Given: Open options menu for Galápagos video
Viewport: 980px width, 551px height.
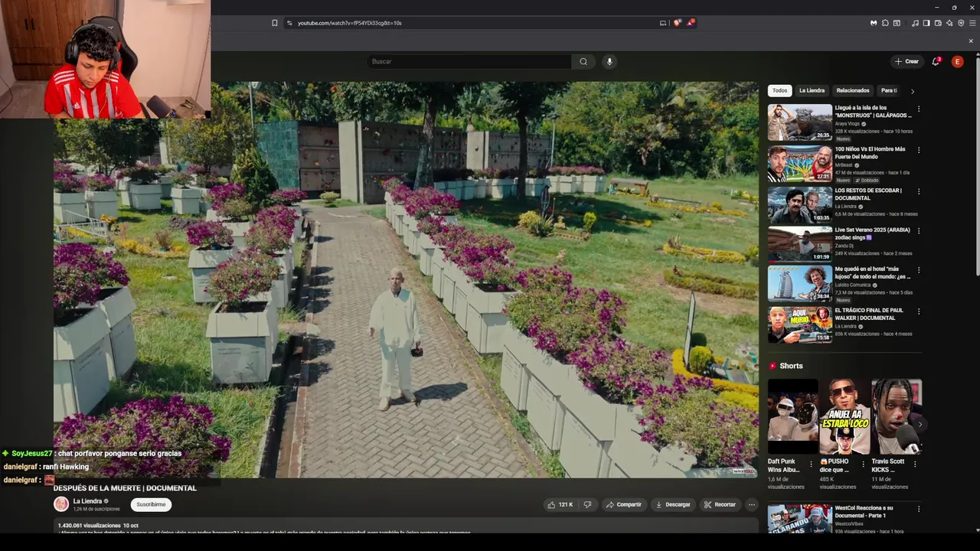Looking at the screenshot, I should coord(919,109).
